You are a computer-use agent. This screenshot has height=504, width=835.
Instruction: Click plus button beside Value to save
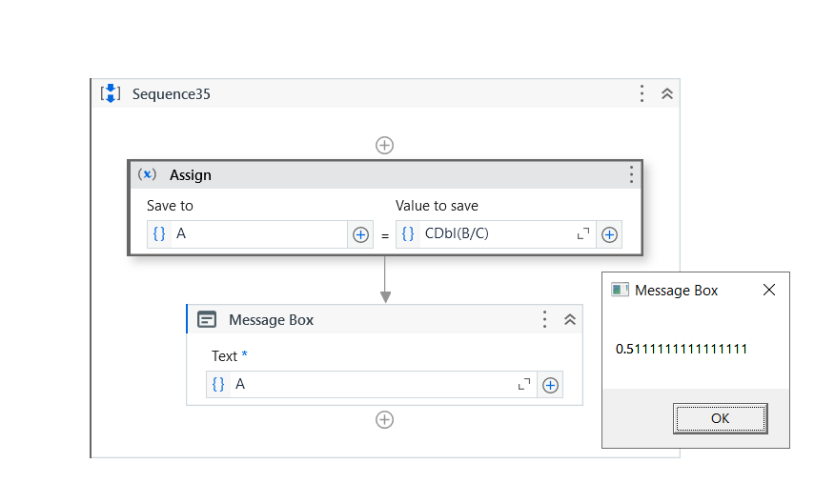coord(609,234)
